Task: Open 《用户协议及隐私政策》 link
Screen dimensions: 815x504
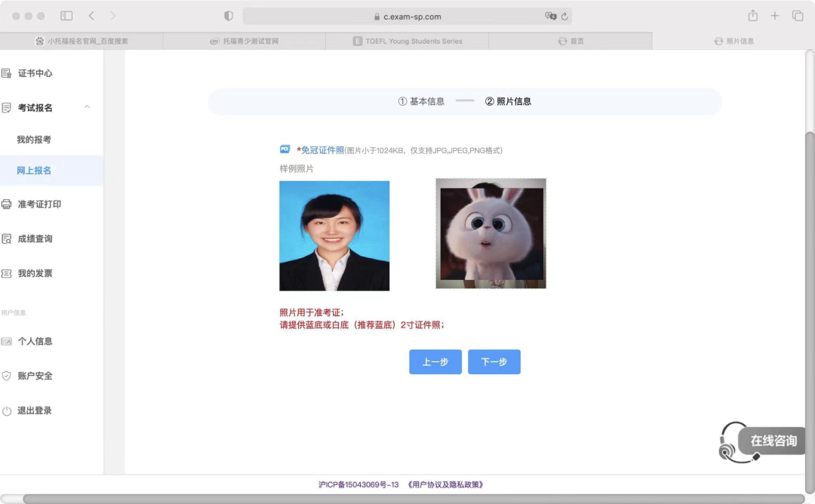Action: 445,485
